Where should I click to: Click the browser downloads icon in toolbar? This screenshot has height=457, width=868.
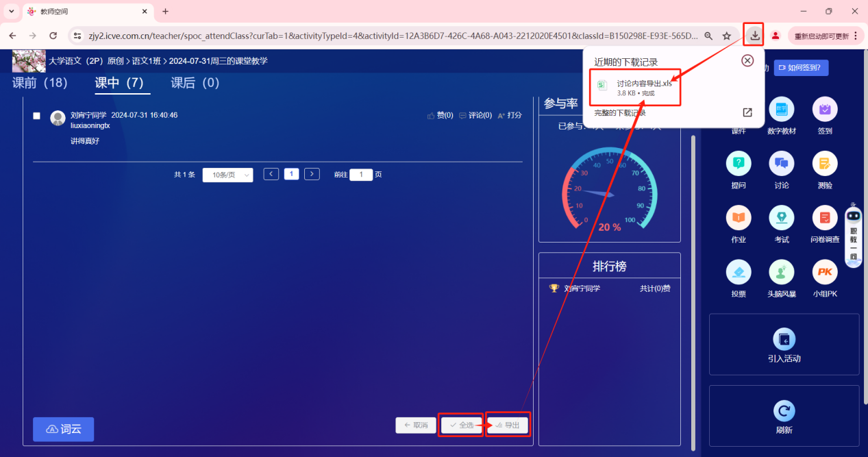pos(754,36)
